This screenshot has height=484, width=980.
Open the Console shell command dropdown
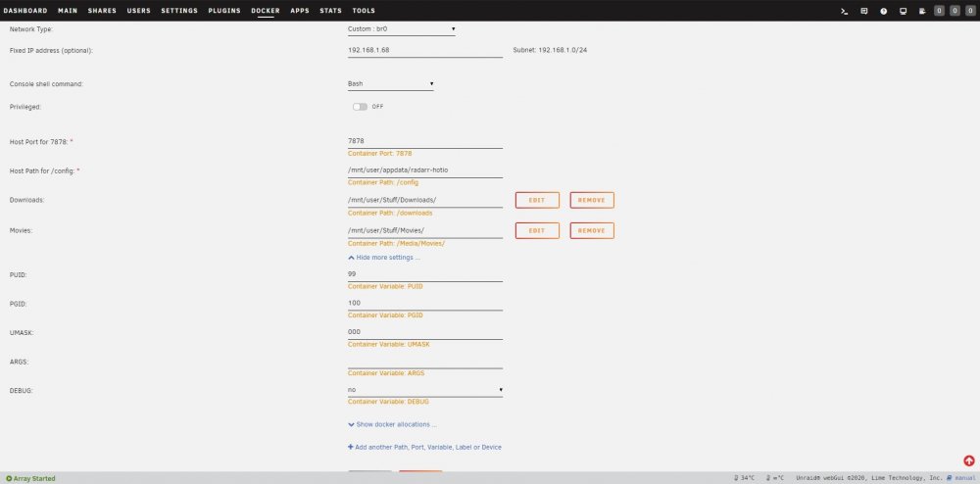pyautogui.click(x=391, y=83)
